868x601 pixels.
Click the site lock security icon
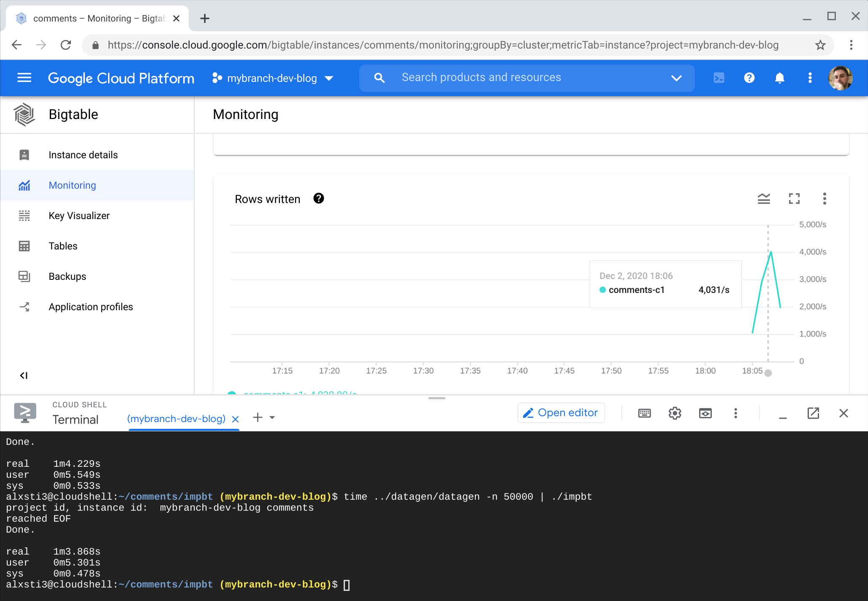pos(95,45)
